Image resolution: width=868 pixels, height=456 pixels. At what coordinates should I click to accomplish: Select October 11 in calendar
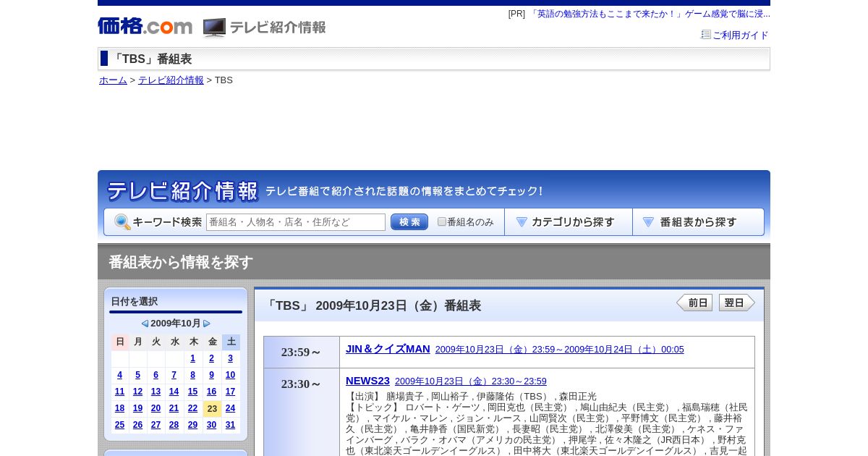(x=119, y=392)
